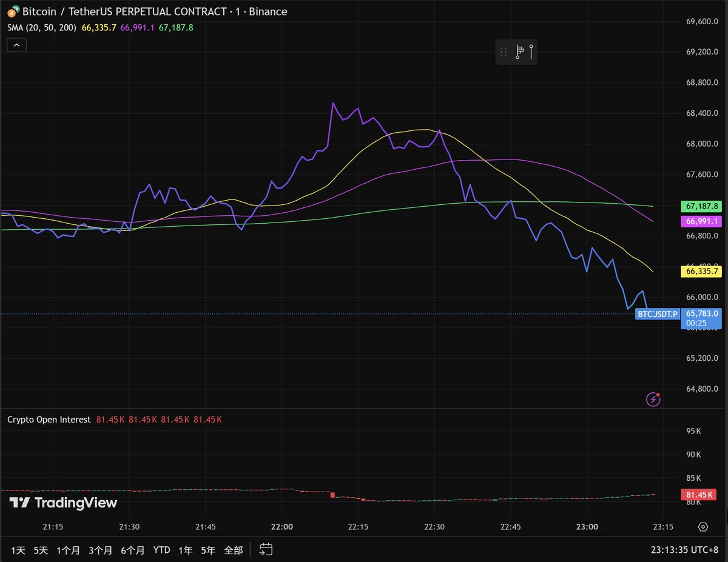This screenshot has width=728, height=562.
Task: Open the go-to-date calendar icon
Action: click(266, 550)
